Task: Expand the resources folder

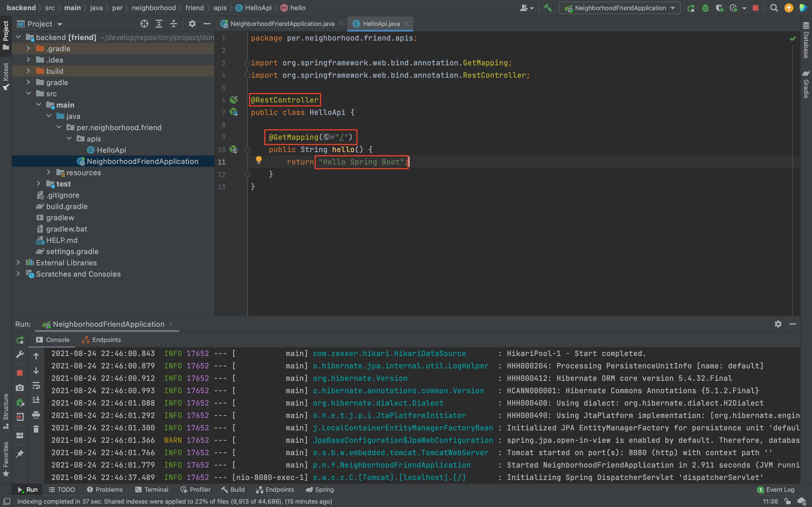Action: click(49, 172)
